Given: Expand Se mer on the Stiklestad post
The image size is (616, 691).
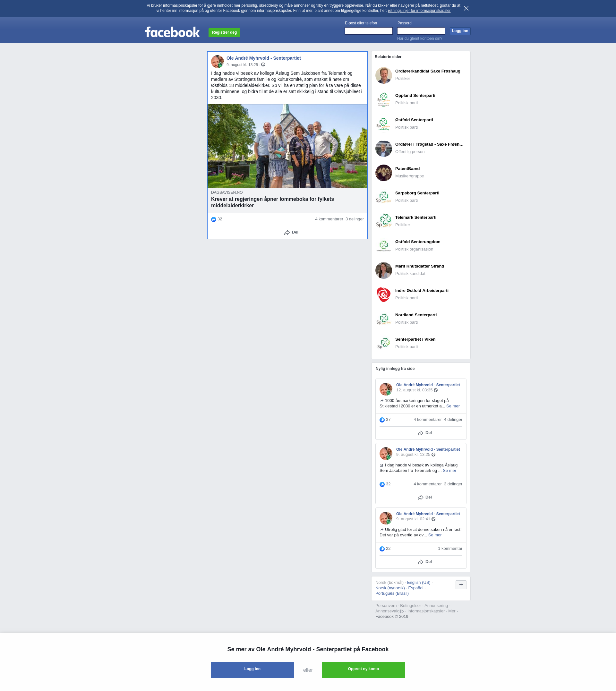Looking at the screenshot, I should (452, 406).
